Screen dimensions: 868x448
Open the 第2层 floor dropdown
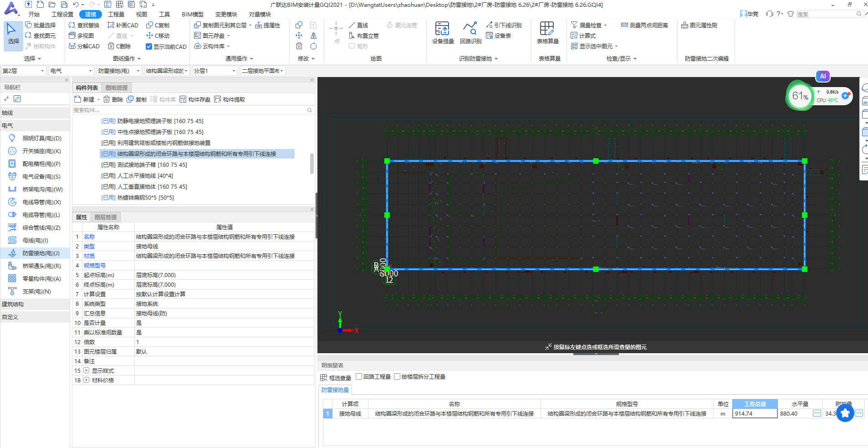(23, 71)
